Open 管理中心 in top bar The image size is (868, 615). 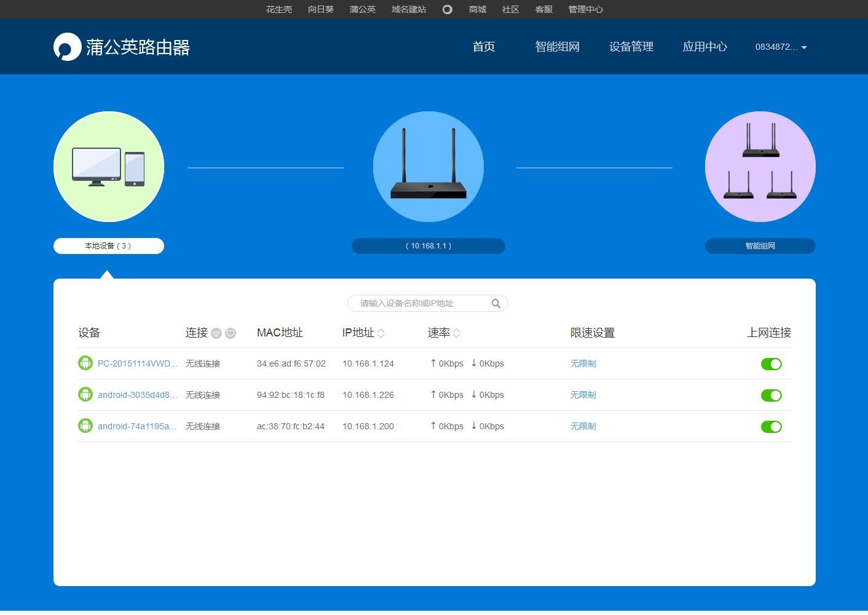pos(586,9)
